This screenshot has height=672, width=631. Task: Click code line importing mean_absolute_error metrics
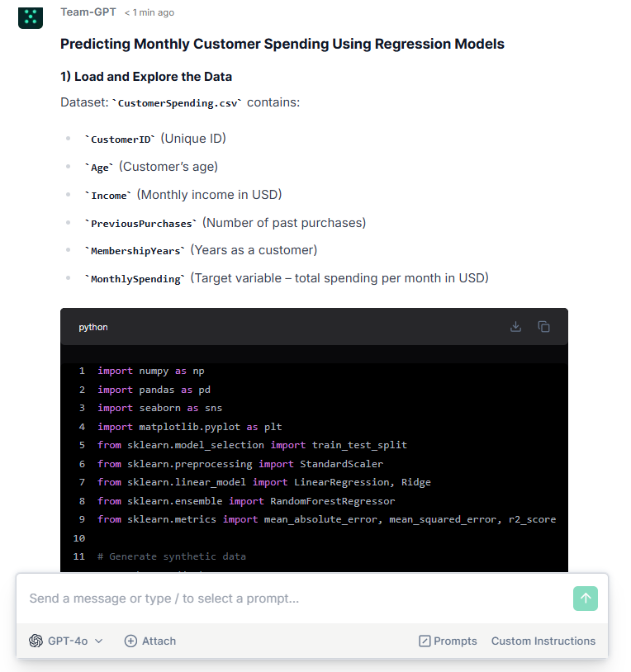(x=326, y=519)
